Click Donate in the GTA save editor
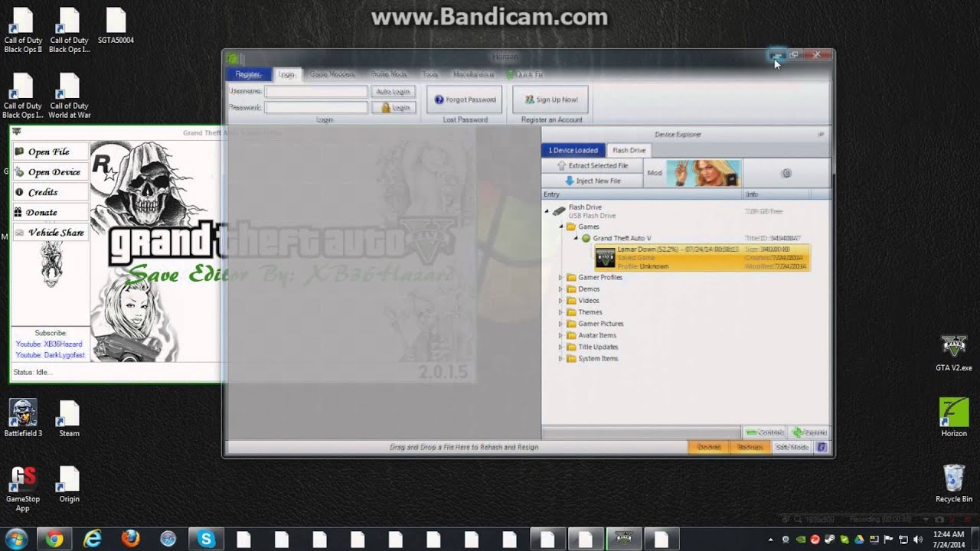This screenshot has width=980, height=551. point(50,212)
